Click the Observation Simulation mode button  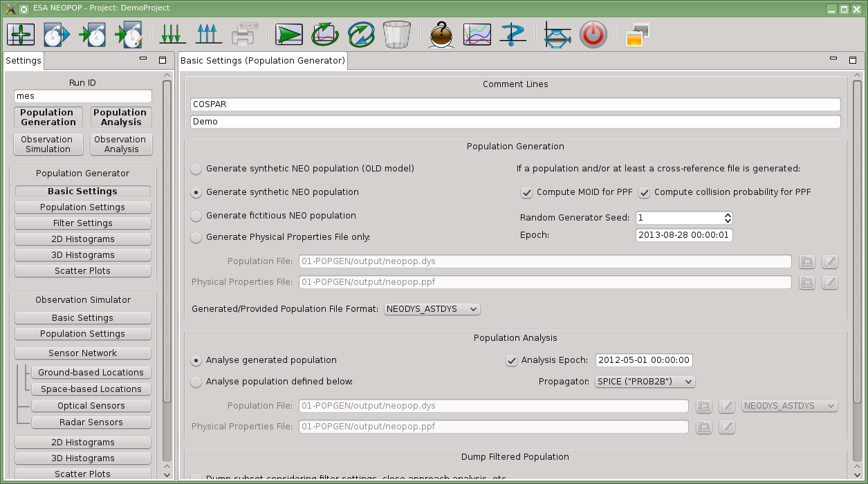click(x=48, y=145)
